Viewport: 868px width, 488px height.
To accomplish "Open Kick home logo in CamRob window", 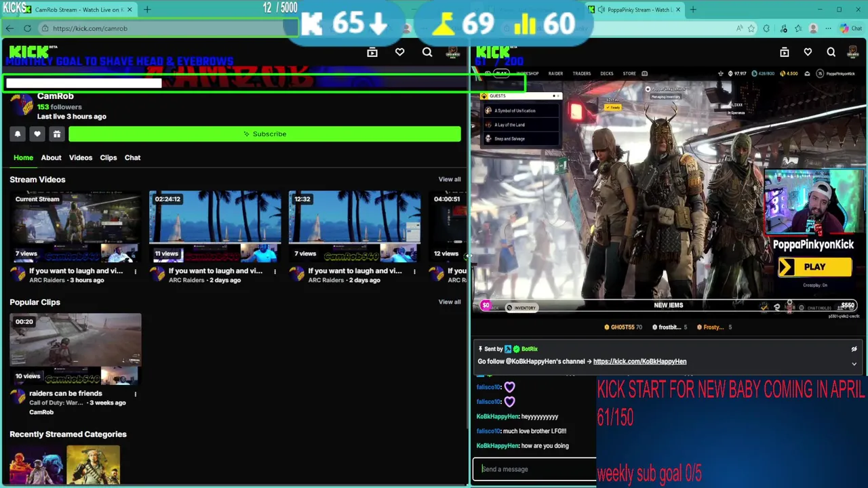I will point(30,52).
